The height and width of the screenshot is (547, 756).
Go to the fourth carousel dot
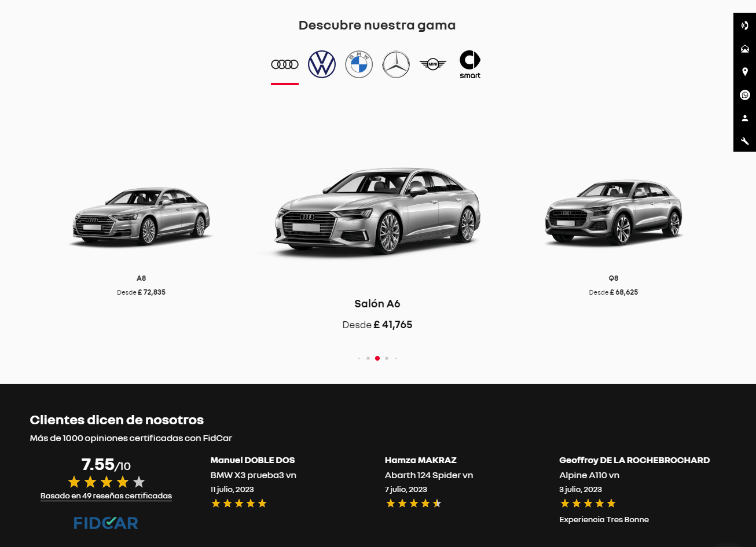click(387, 358)
